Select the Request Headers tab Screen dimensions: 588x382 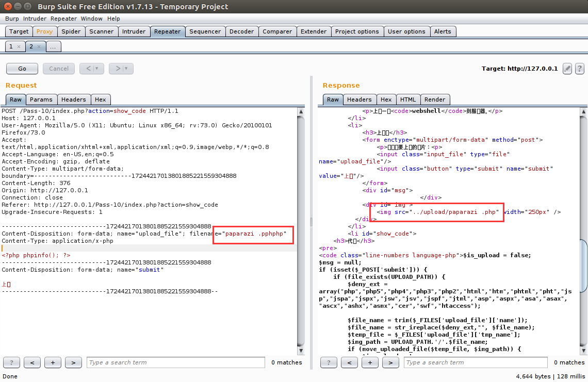pyautogui.click(x=73, y=99)
